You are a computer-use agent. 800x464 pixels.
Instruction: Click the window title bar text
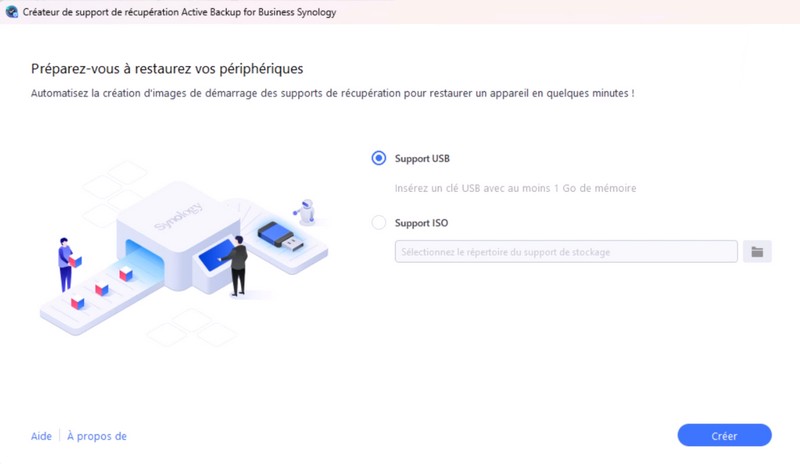(179, 12)
